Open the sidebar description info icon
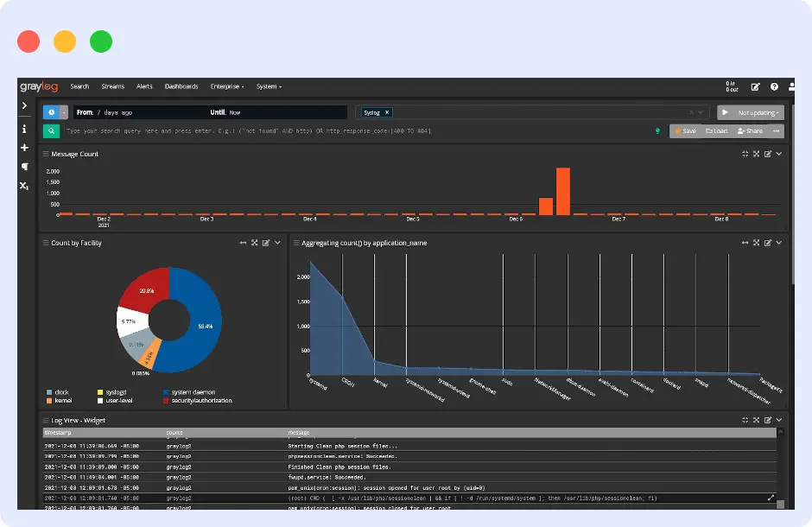The image size is (812, 527). click(24, 129)
